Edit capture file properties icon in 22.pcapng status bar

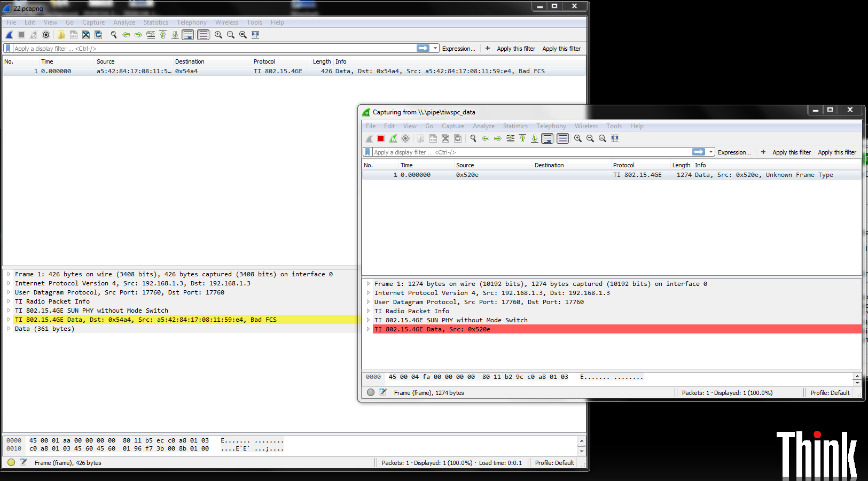point(24,462)
